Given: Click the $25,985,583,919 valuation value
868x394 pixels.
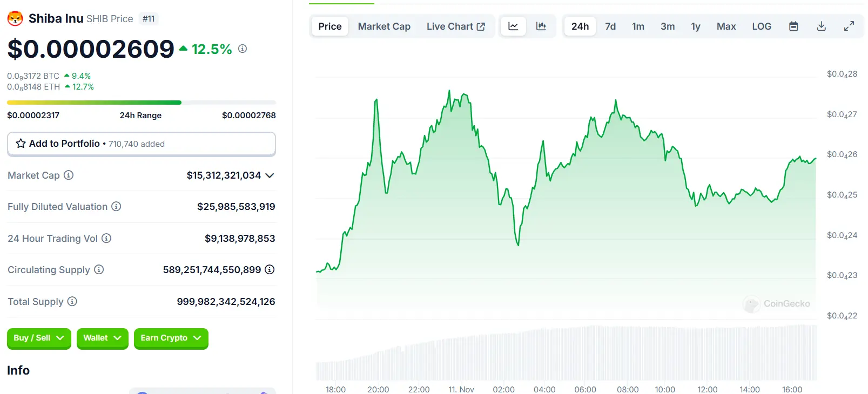Looking at the screenshot, I should (236, 207).
